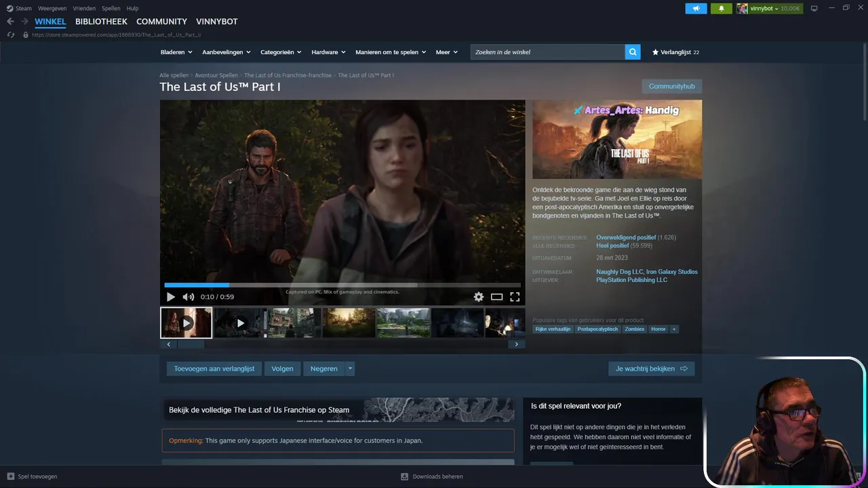Click the Avontuur Spellen breadcrumb
868x488 pixels.
click(x=216, y=75)
